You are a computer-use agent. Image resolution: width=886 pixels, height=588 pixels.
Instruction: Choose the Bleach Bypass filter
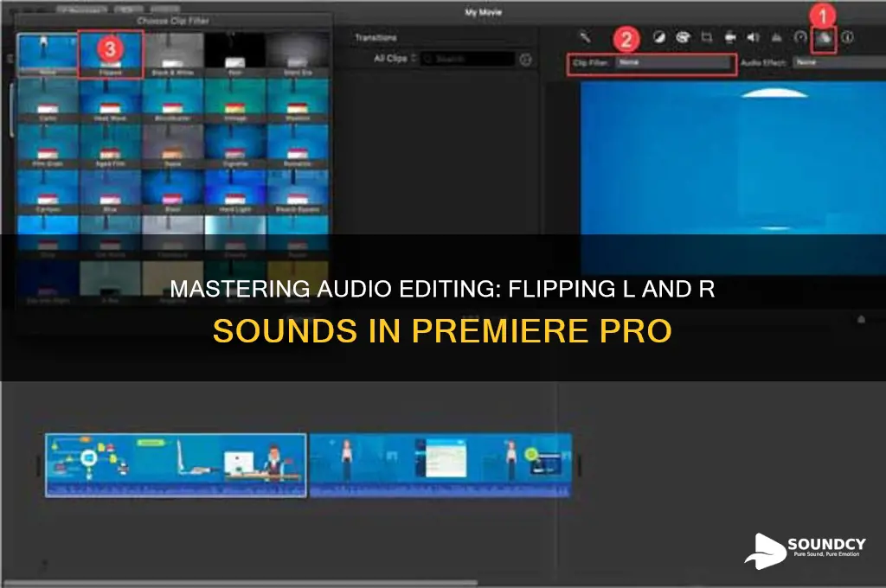tap(298, 191)
